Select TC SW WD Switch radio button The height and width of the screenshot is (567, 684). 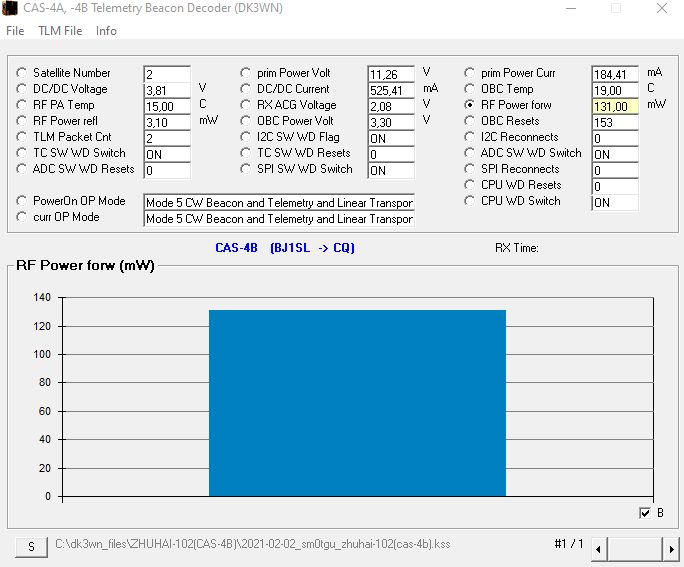(x=21, y=153)
